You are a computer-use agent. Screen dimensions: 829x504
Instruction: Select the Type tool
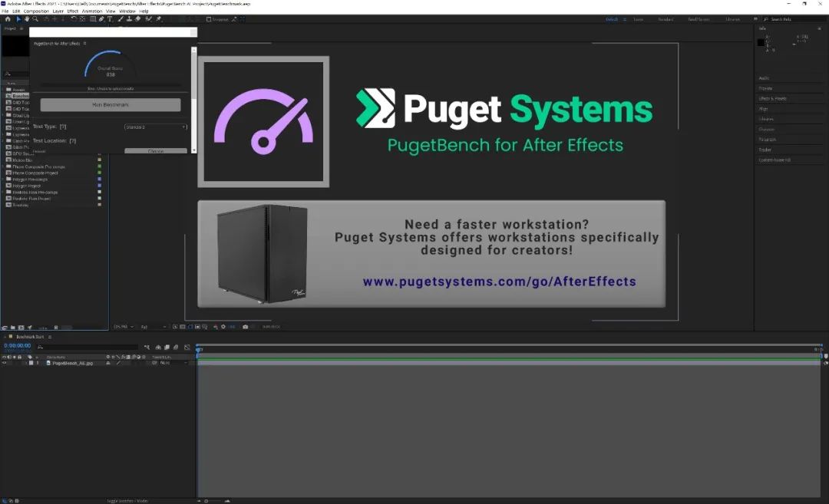click(110, 19)
